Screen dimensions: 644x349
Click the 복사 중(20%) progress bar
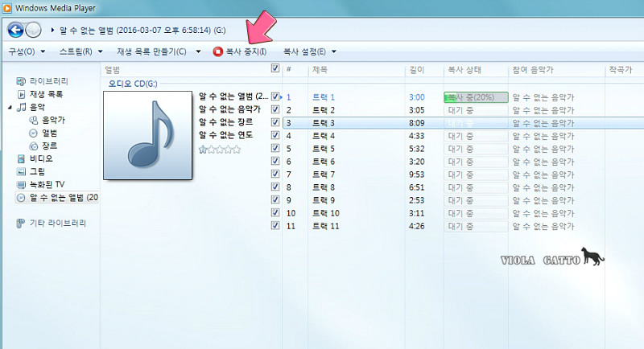click(x=476, y=97)
